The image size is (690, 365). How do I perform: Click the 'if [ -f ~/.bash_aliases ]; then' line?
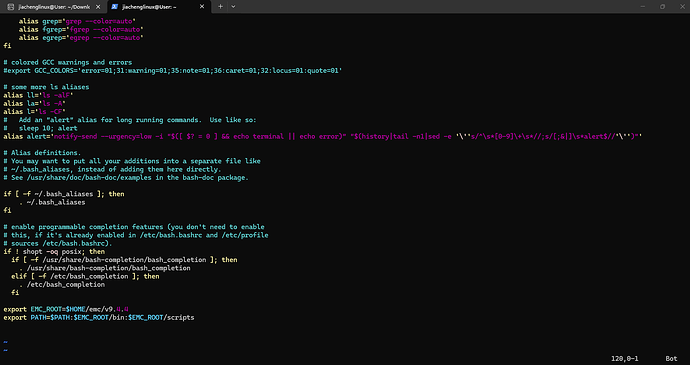(64, 194)
